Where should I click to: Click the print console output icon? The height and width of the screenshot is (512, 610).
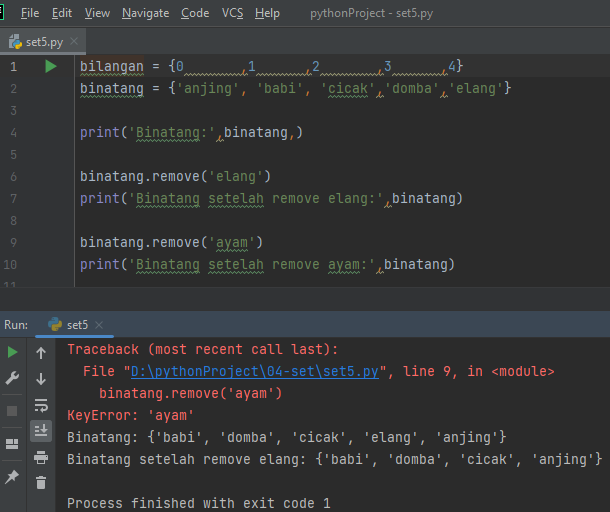pyautogui.click(x=41, y=457)
